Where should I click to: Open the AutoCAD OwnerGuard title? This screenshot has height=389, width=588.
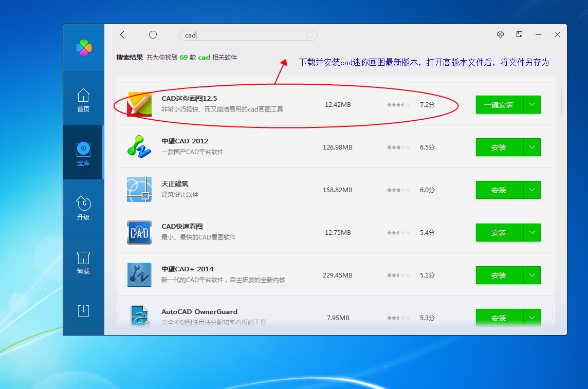[199, 312]
